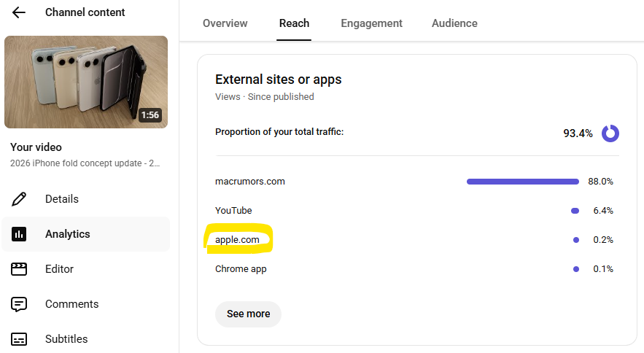Click the highlighted apple.com source
The height and width of the screenshot is (353, 644).
(237, 240)
